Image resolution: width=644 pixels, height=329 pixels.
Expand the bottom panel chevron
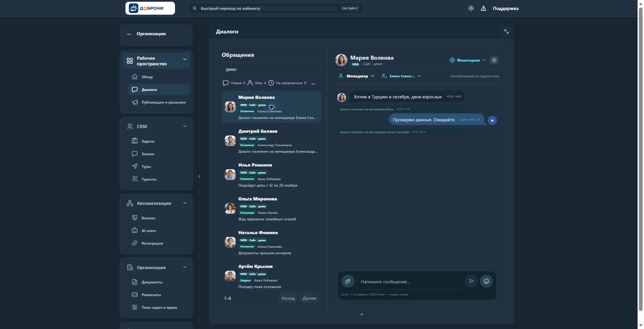click(x=362, y=314)
